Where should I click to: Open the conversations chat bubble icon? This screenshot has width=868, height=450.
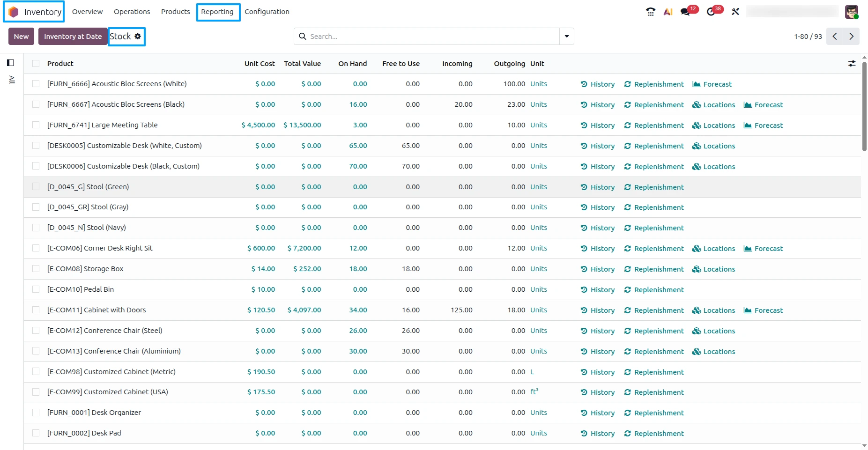[685, 12]
